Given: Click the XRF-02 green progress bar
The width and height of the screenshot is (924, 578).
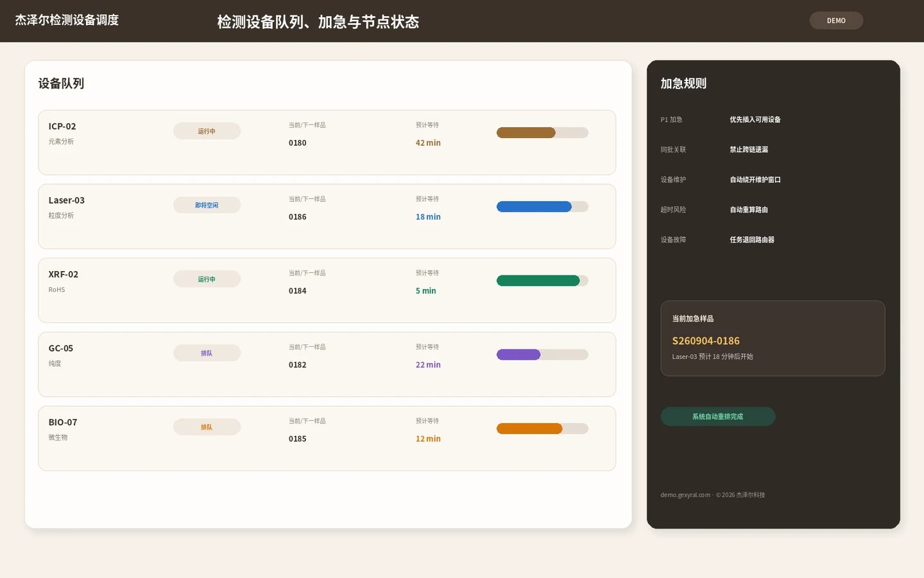Looking at the screenshot, I should coord(542,281).
